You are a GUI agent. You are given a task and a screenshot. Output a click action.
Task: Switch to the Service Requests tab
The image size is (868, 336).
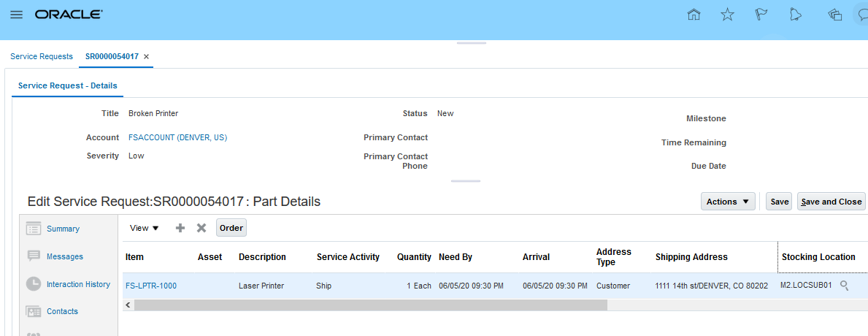click(42, 56)
